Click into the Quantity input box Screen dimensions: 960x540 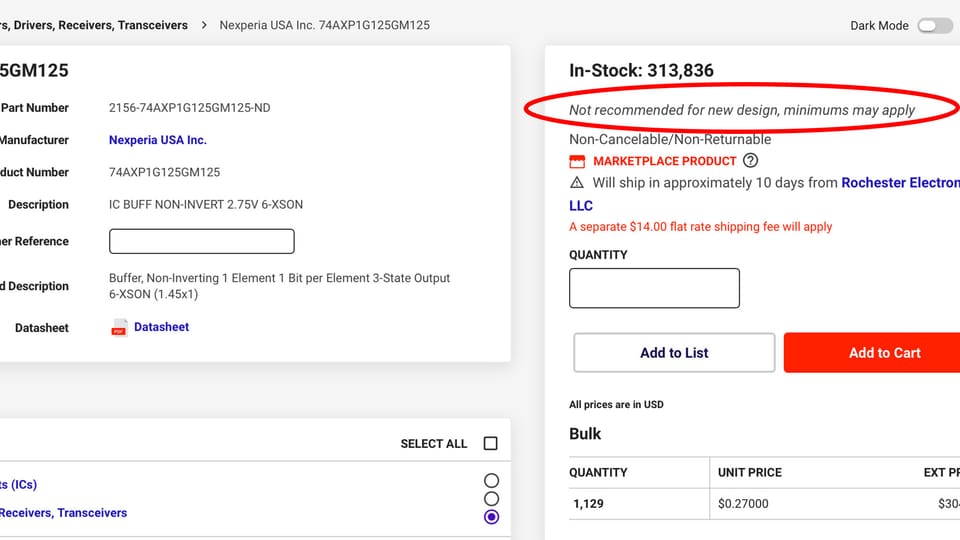[x=654, y=288]
